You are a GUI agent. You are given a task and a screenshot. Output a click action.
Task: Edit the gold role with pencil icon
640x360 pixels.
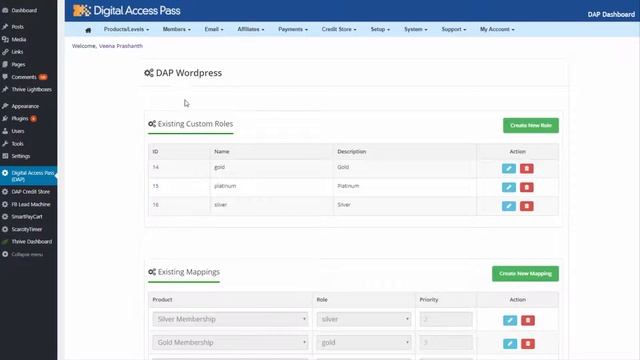(x=509, y=168)
